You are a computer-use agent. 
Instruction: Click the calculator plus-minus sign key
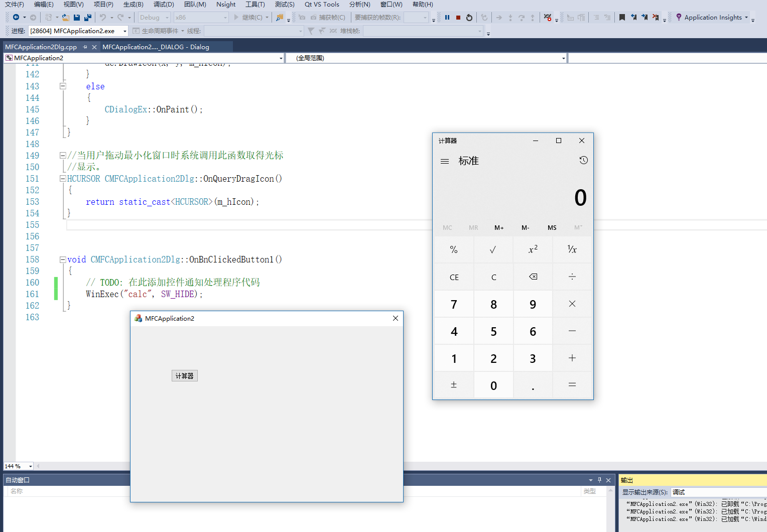point(454,385)
